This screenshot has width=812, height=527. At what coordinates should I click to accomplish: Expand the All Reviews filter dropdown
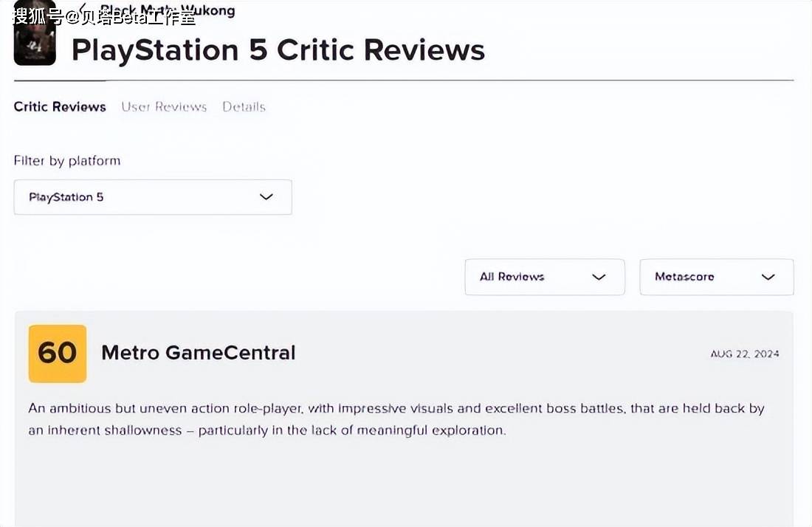(544, 277)
